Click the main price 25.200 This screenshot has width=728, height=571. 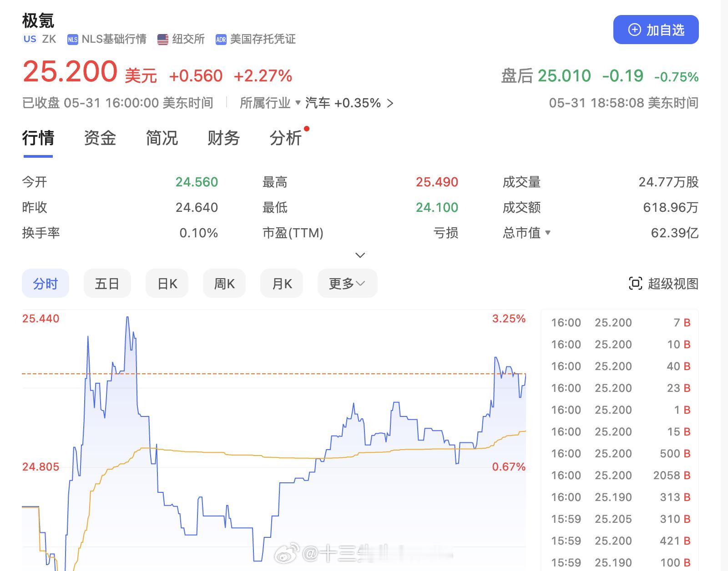[x=70, y=72]
